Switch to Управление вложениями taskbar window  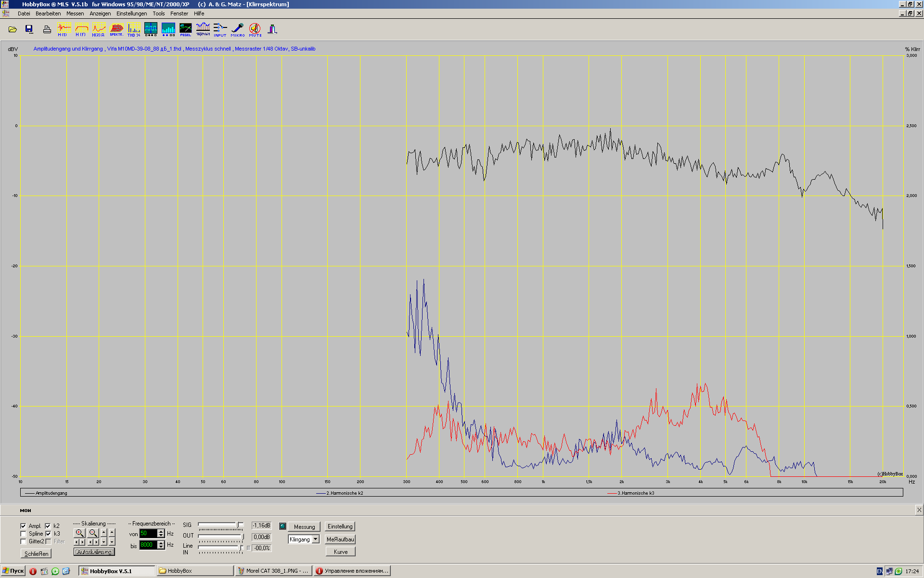[352, 571]
